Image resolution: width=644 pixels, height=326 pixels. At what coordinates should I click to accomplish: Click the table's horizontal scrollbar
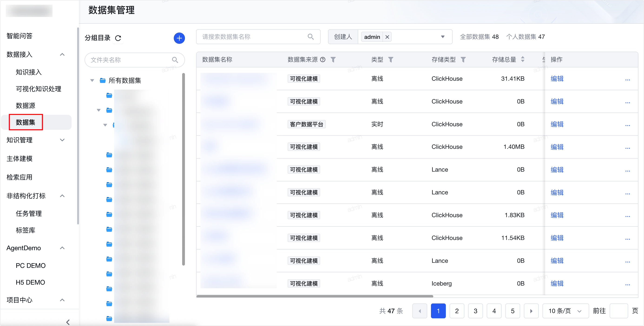coord(315,296)
